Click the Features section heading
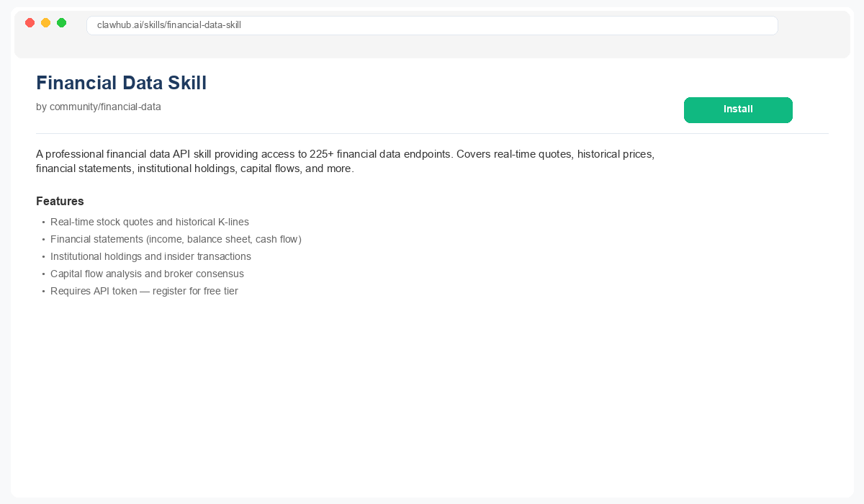The image size is (864, 504). pos(60,201)
